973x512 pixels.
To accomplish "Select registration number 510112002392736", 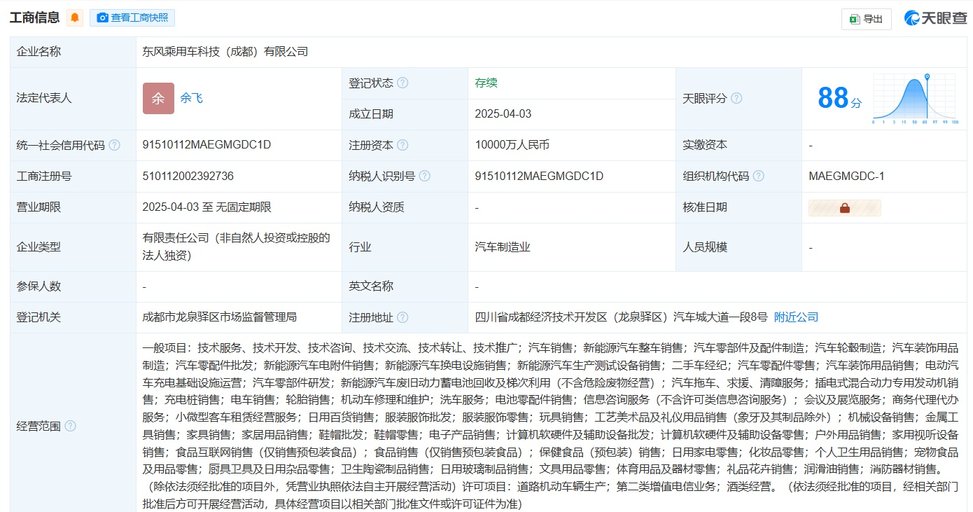I will pos(188,176).
